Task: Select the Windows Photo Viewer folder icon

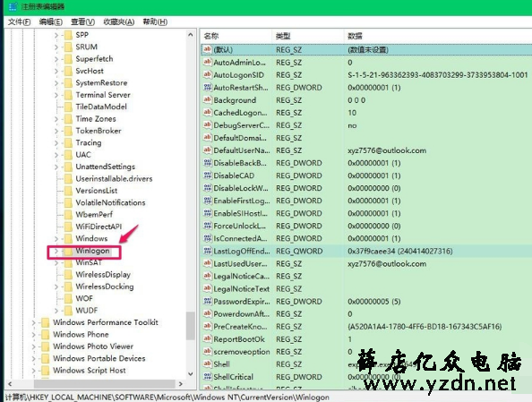Action: (x=45, y=346)
